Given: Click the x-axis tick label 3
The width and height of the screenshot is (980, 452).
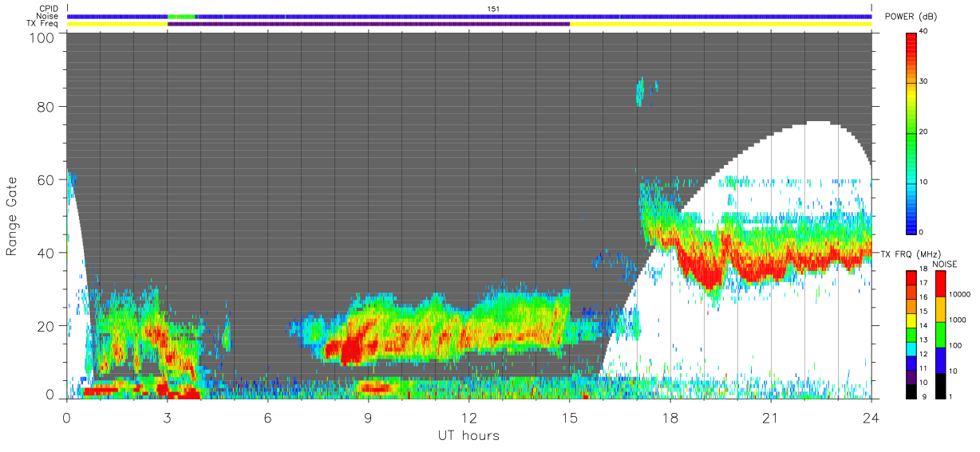Looking at the screenshot, I should point(167,418).
